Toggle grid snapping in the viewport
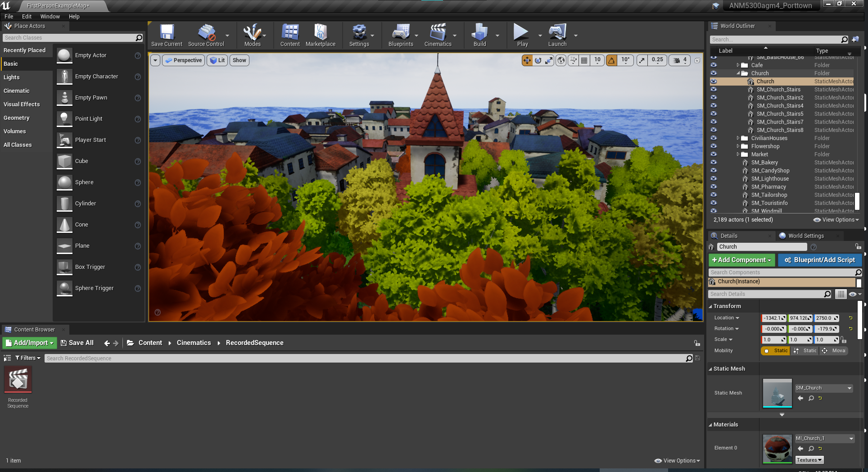 [584, 60]
